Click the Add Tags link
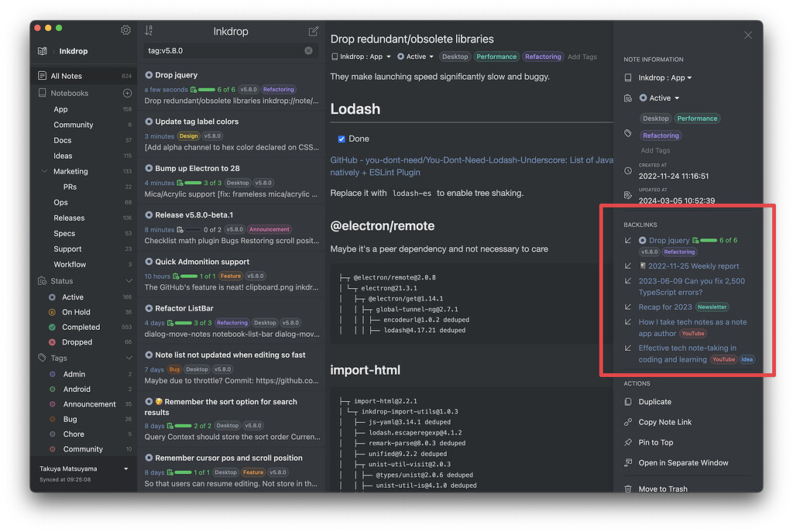The width and height of the screenshot is (793, 532). (x=582, y=57)
